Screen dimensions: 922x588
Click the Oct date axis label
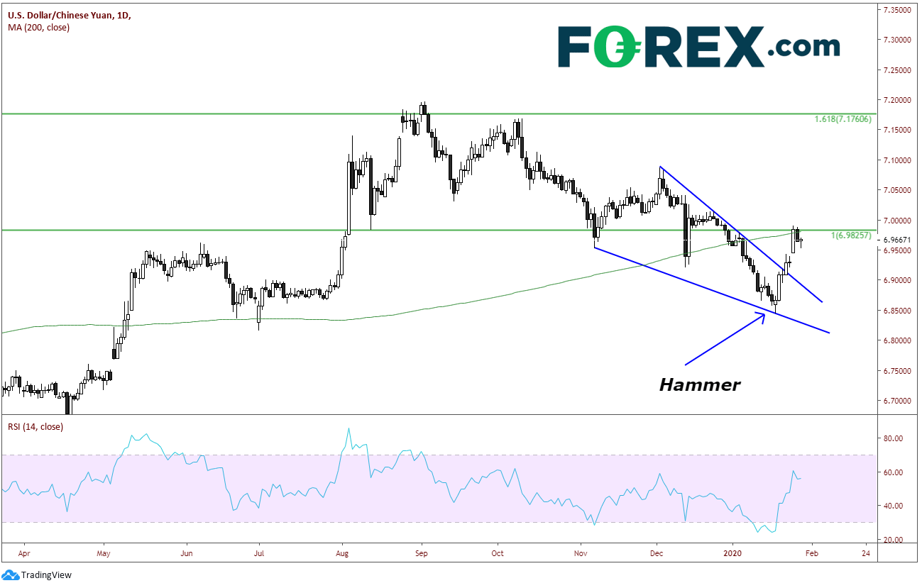(x=498, y=552)
